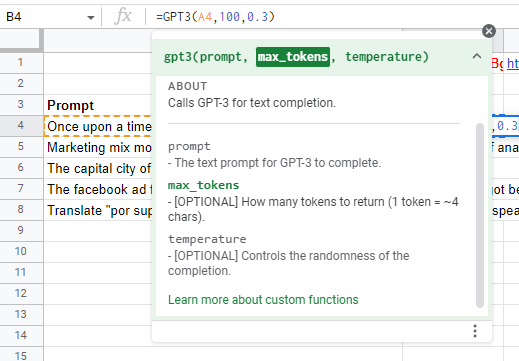
Task: Select cell starting Translate "por sup
Action: tap(98, 210)
